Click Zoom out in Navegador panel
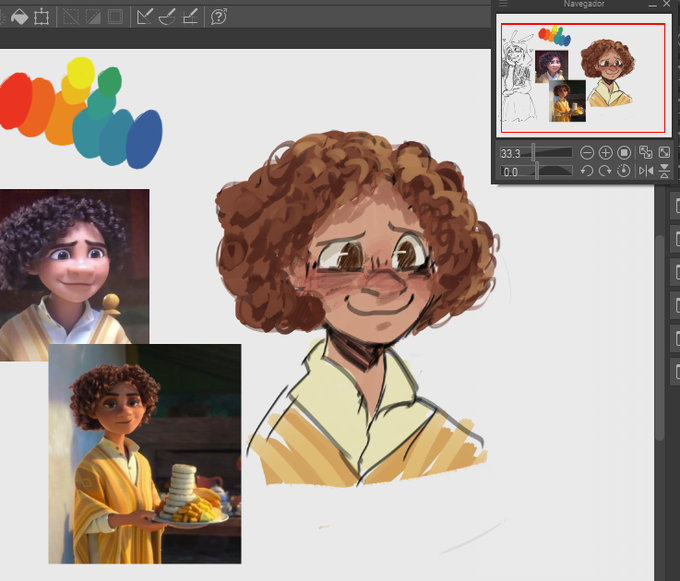680x581 pixels. pyautogui.click(x=587, y=153)
